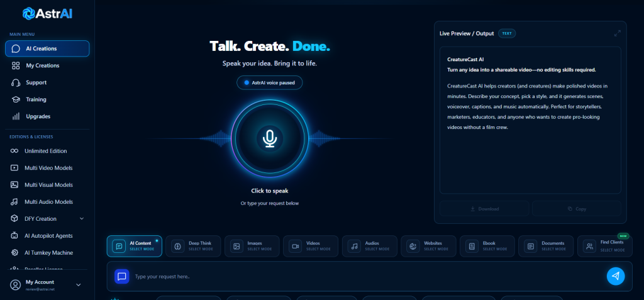Click the Multi Visual Models image icon
The width and height of the screenshot is (644, 300).
pos(14,185)
